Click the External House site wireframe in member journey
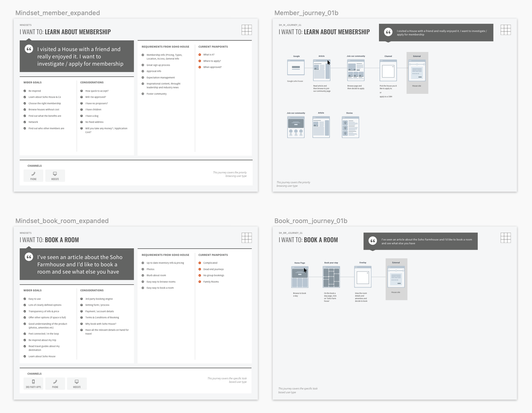Viewport: 532px width, 413px height. pyautogui.click(x=417, y=70)
